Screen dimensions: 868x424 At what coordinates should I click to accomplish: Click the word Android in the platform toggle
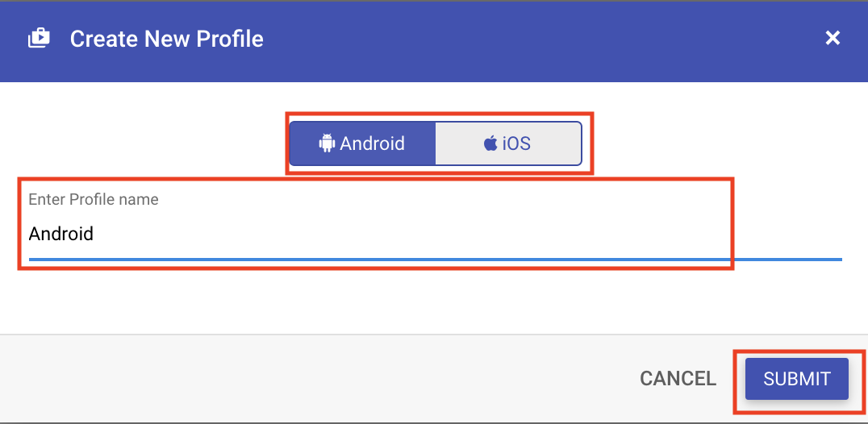click(372, 143)
